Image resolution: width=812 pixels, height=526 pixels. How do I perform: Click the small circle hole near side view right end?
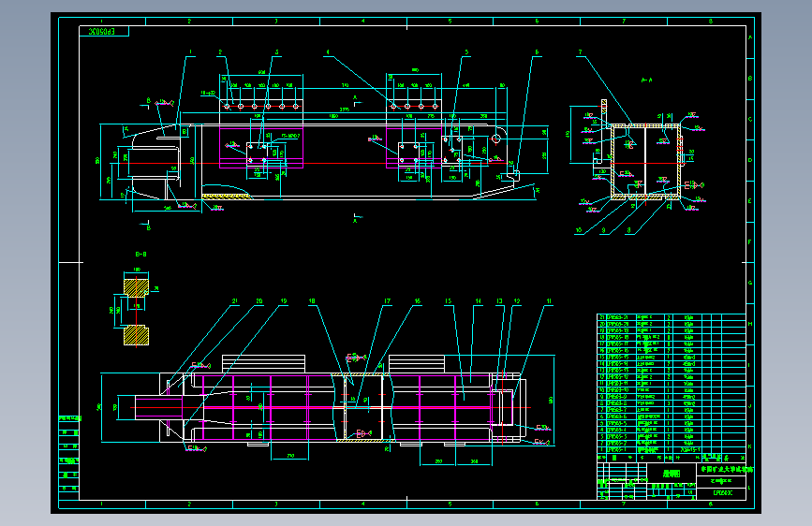click(496, 139)
